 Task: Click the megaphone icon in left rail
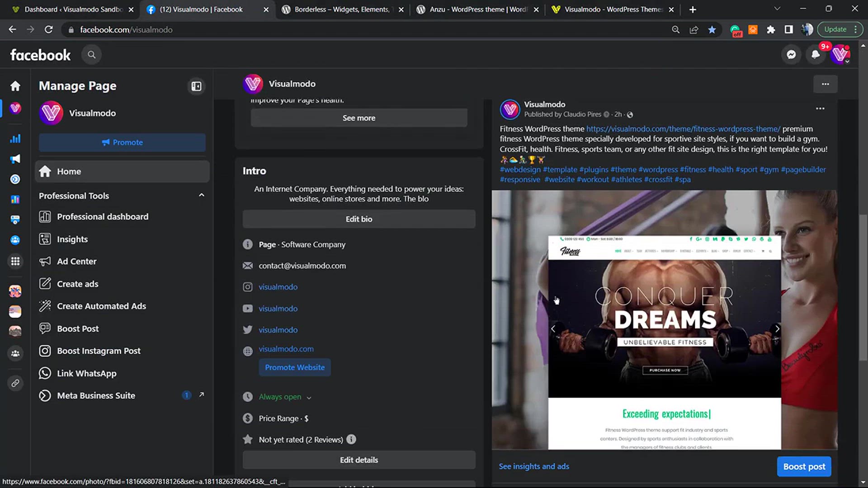point(15,159)
